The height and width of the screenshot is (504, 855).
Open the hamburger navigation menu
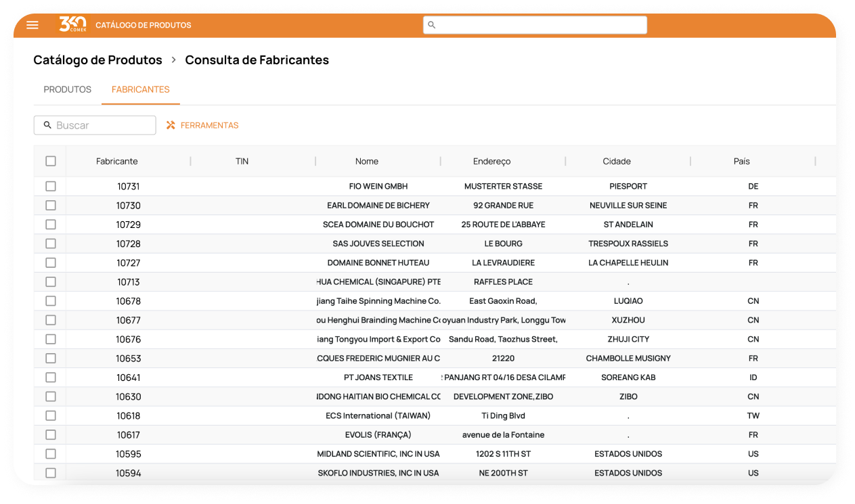pos(32,25)
